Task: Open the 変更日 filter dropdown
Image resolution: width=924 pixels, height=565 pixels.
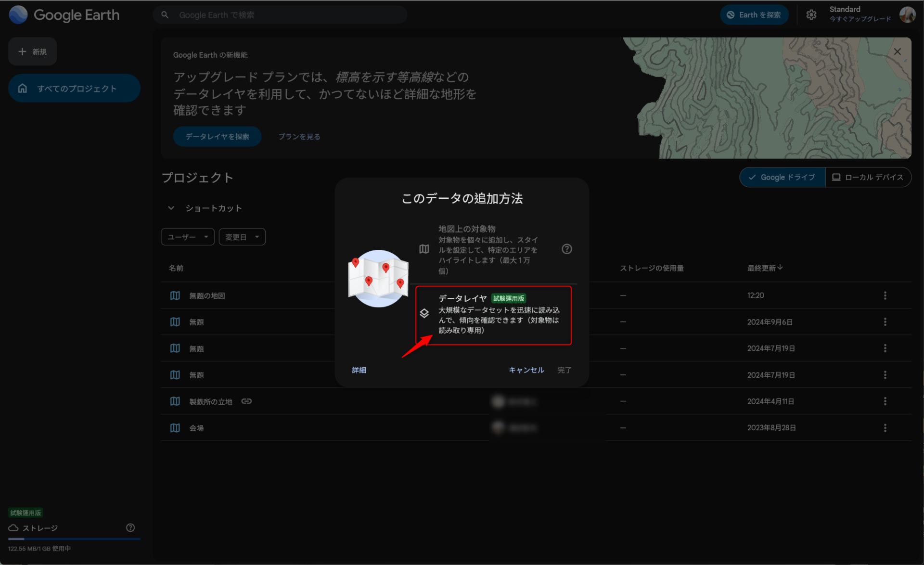Action: 242,237
